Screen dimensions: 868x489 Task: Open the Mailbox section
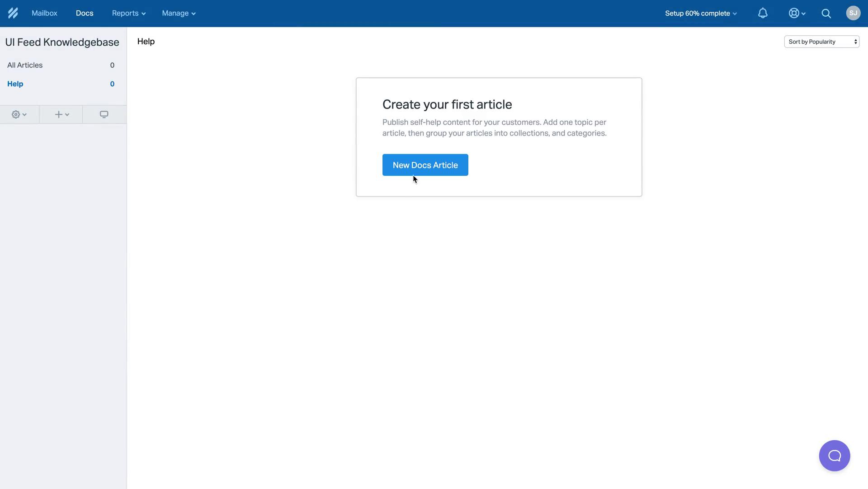tap(44, 13)
